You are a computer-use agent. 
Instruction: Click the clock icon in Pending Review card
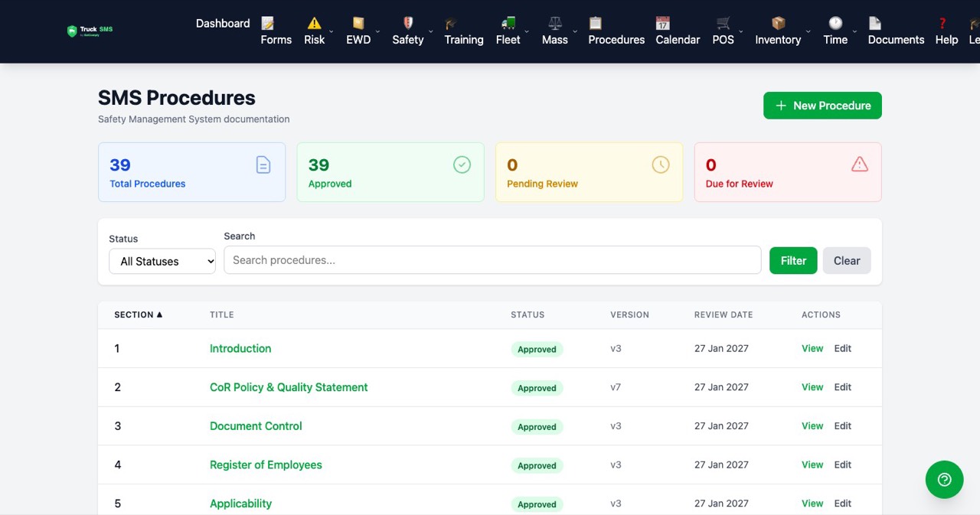click(661, 165)
